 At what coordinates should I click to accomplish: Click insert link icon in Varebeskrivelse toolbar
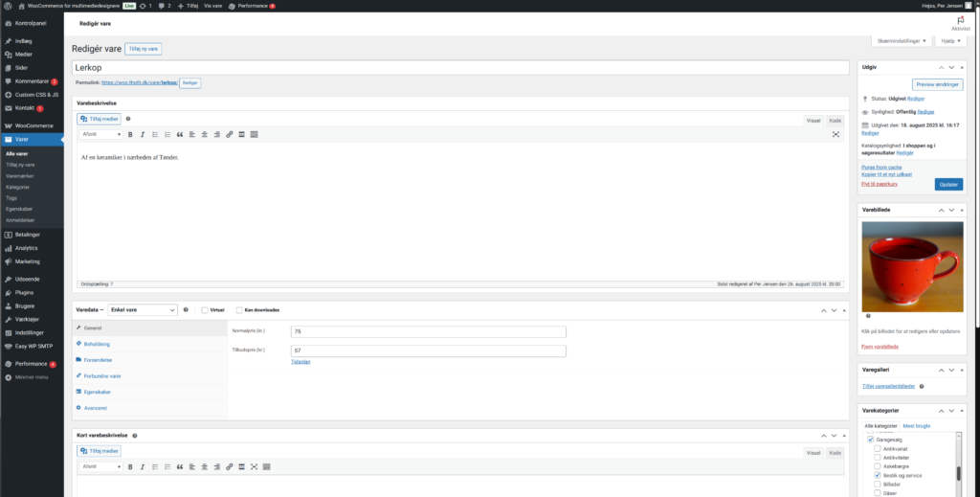[229, 134]
